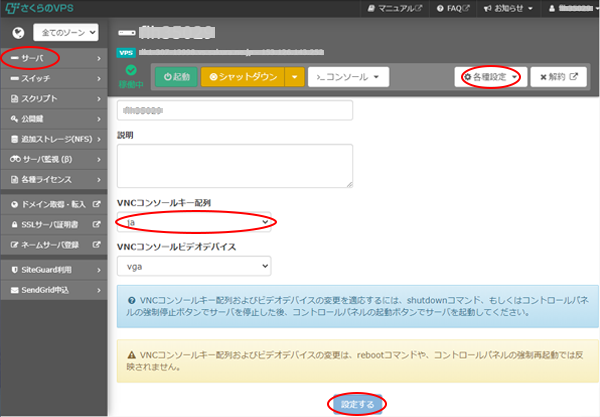Click the chevron on サーバ row
The height and width of the screenshot is (417, 600).
[99, 59]
